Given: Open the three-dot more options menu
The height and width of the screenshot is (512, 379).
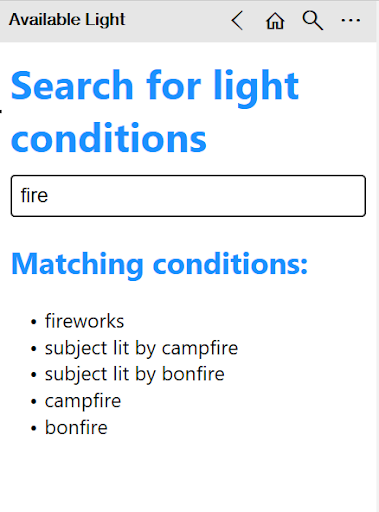Looking at the screenshot, I should point(350,20).
